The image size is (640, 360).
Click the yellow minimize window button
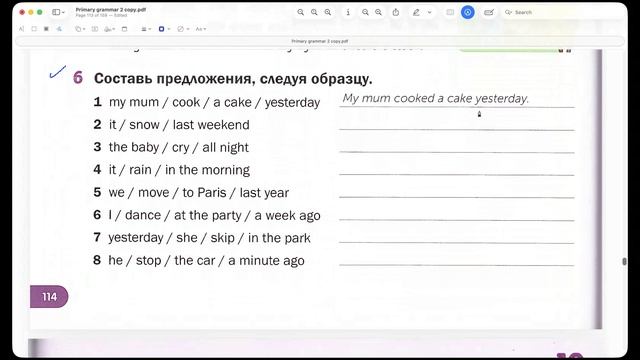31,12
